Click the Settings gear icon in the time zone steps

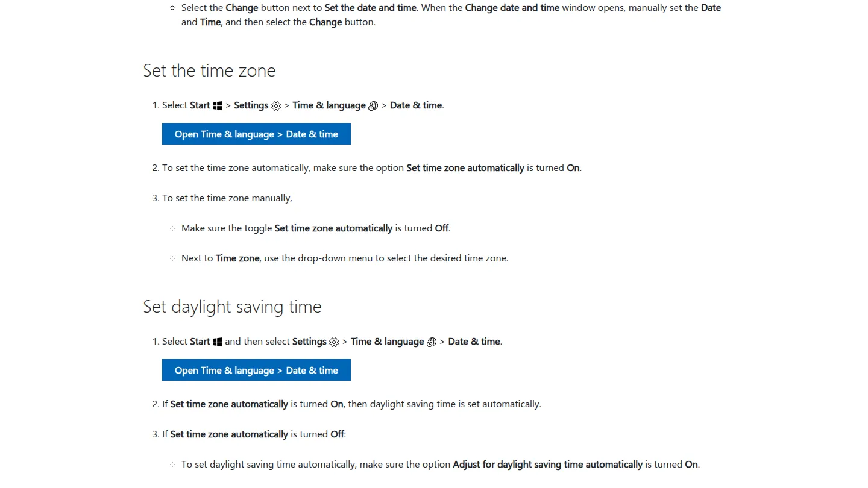[x=276, y=106]
